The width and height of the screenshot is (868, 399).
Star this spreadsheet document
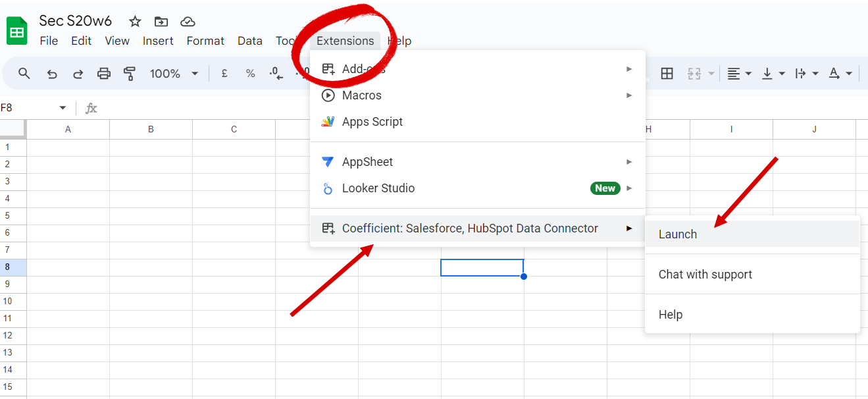(135, 22)
